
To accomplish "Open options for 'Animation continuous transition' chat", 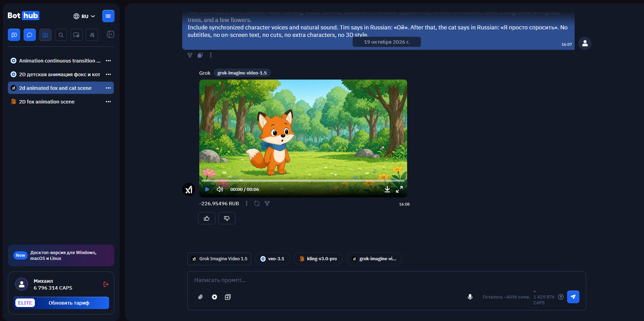I will (x=108, y=61).
